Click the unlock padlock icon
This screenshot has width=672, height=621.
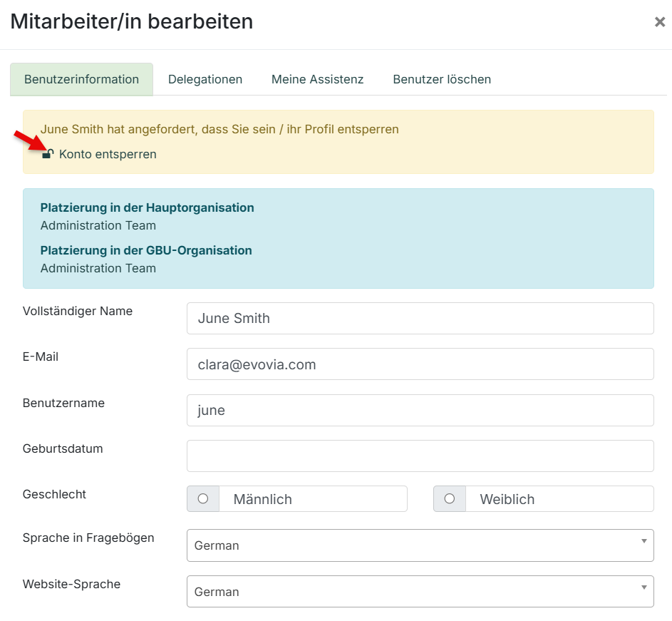[48, 154]
